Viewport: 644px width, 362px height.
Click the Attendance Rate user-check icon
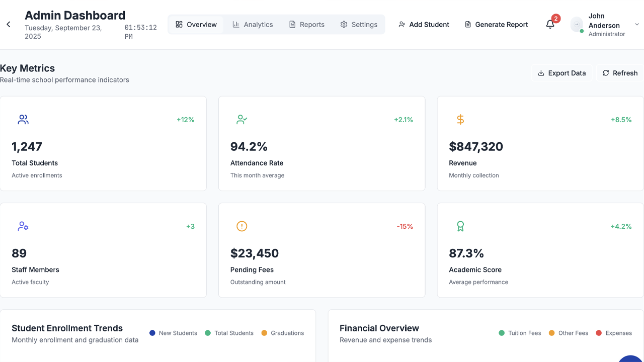(x=242, y=120)
